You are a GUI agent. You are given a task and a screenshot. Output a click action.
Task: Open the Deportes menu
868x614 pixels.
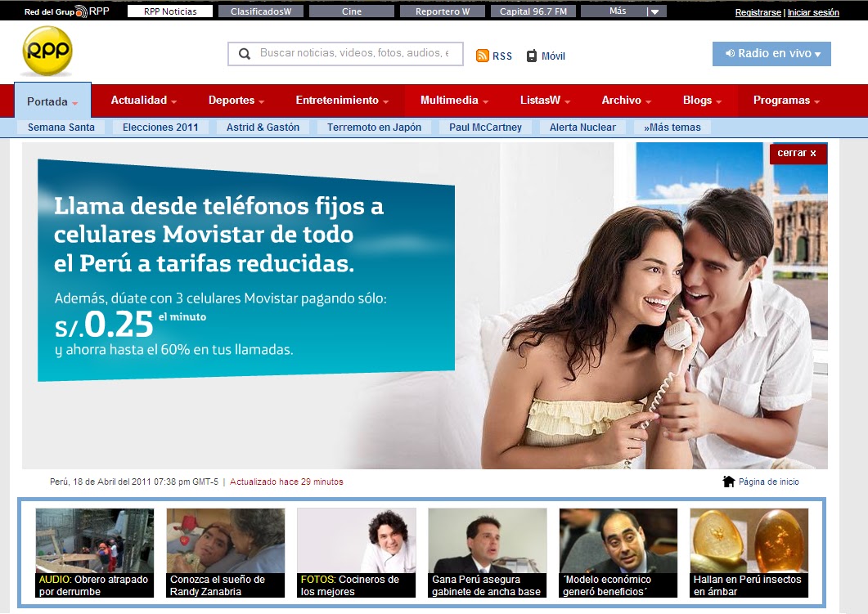236,100
